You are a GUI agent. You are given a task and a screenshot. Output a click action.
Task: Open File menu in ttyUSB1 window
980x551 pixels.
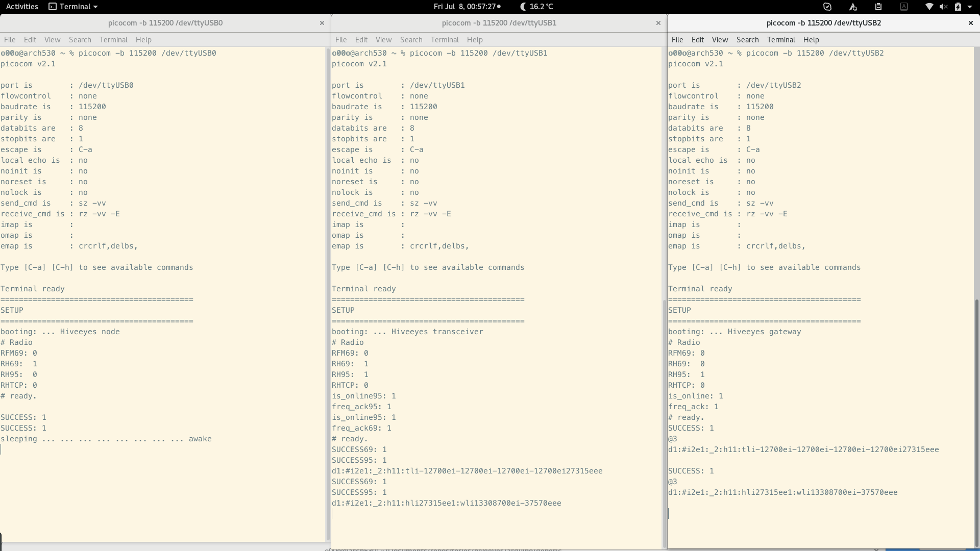341,40
